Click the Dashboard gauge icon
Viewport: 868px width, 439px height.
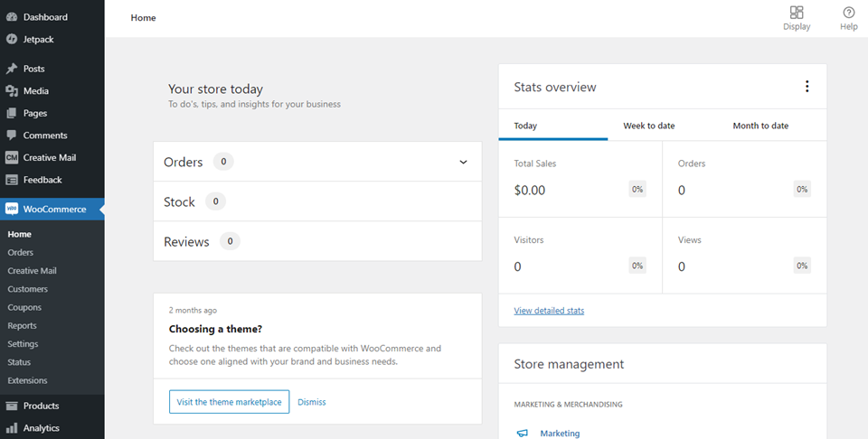pyautogui.click(x=12, y=17)
